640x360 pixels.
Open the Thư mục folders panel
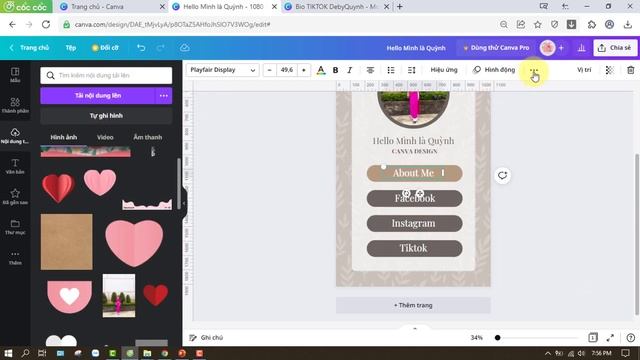click(15, 227)
